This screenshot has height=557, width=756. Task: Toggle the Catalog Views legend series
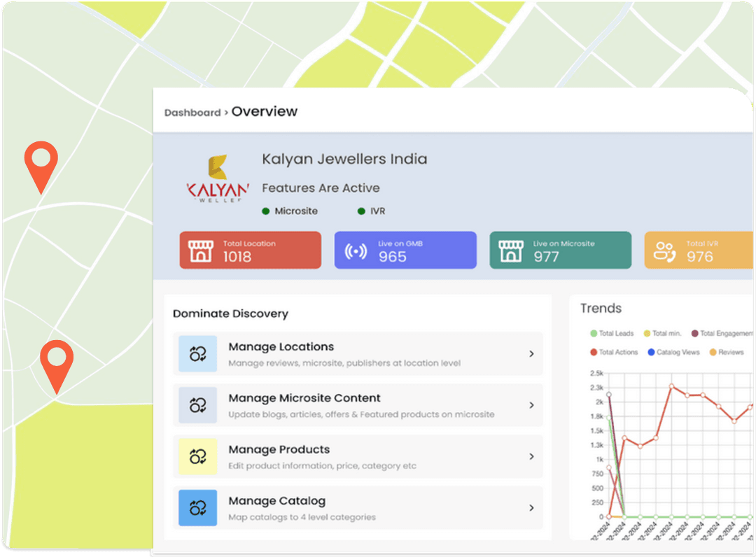pos(673,352)
